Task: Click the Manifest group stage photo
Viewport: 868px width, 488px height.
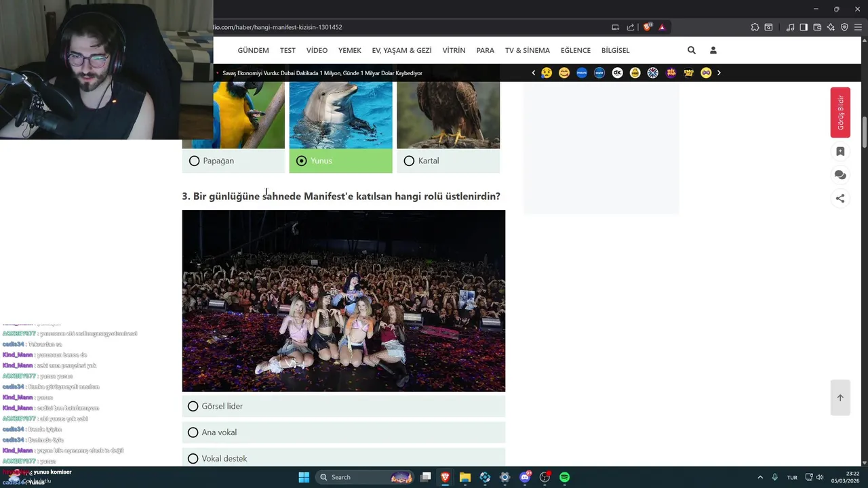Action: tap(344, 301)
